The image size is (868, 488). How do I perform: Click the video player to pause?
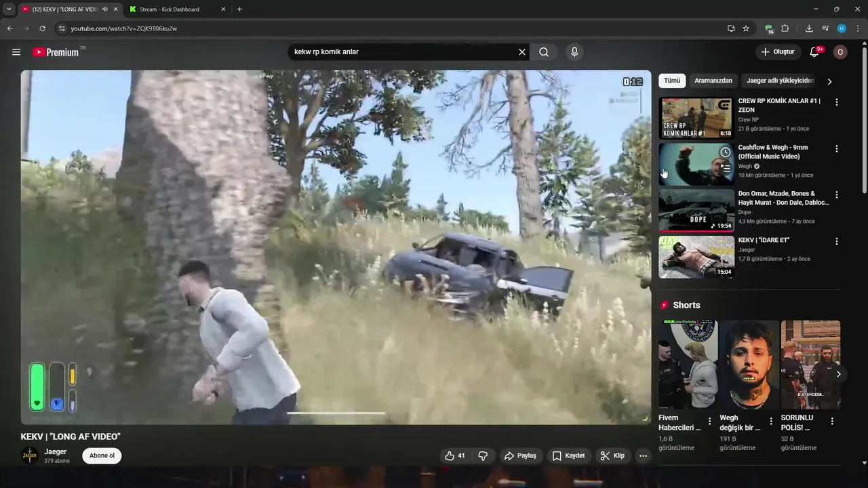[336, 247]
